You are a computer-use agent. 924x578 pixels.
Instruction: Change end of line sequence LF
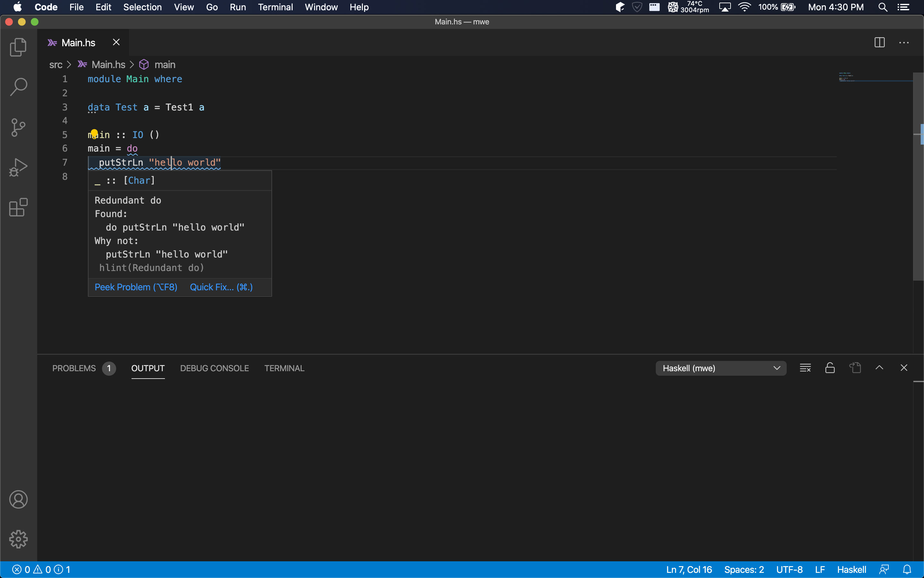(820, 570)
